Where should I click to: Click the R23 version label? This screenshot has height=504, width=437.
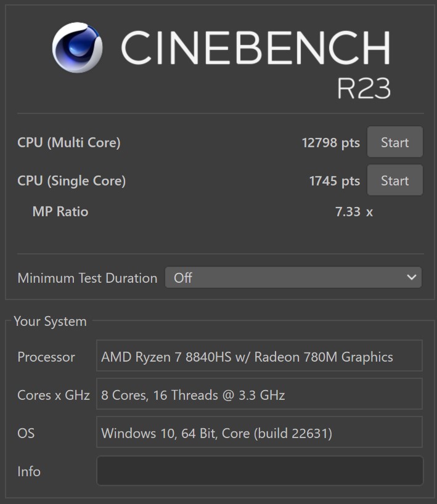pyautogui.click(x=364, y=88)
